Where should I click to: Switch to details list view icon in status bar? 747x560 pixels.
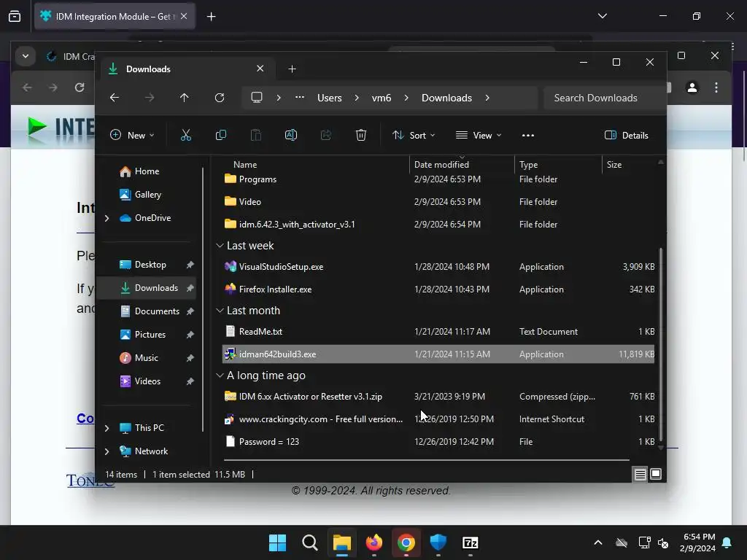click(640, 474)
